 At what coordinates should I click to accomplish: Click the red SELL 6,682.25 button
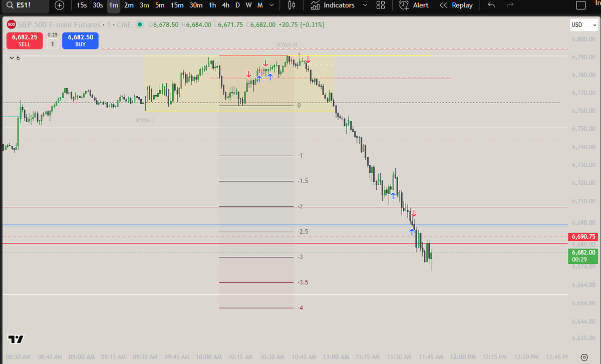[x=25, y=41]
